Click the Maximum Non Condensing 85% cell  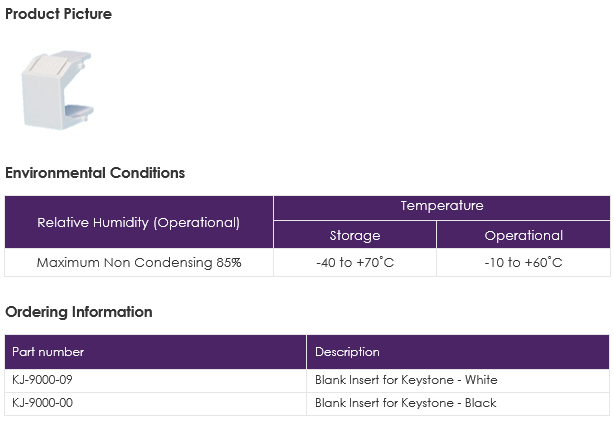tap(139, 262)
